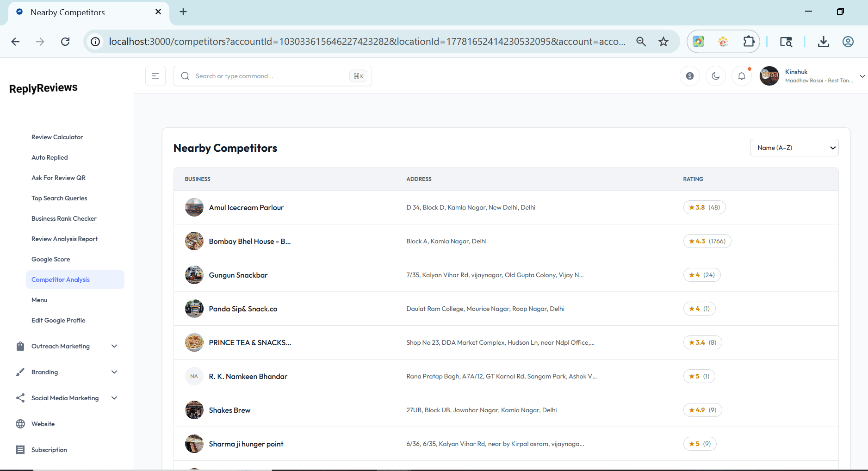Open Review Calculator in sidebar
This screenshot has width=868, height=471.
click(57, 137)
